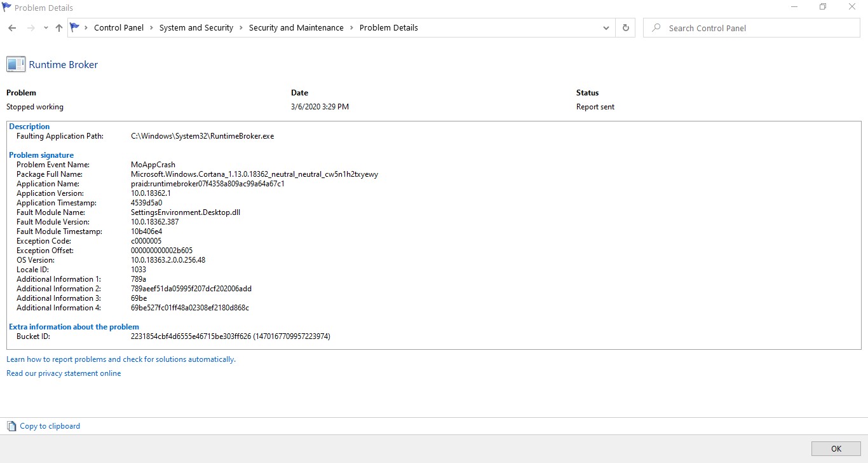Click the faulting path C:\Windows\System32\RuntimeBroker.exe

203,136
